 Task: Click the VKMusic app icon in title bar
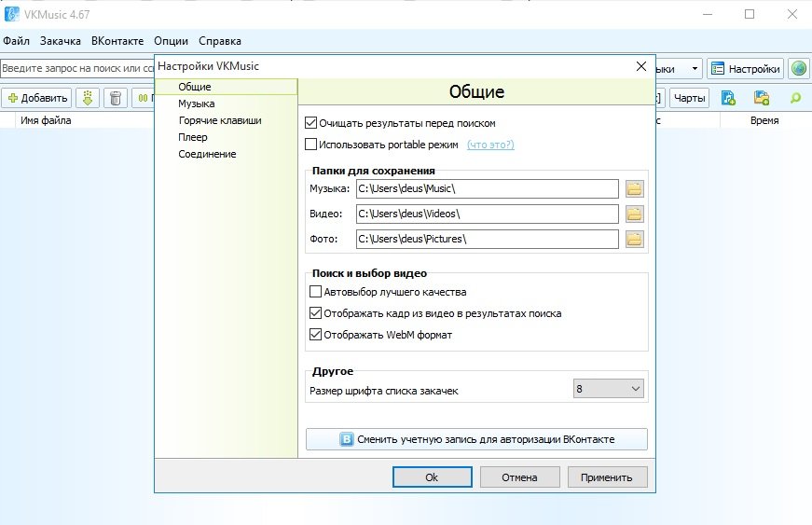tap(11, 14)
